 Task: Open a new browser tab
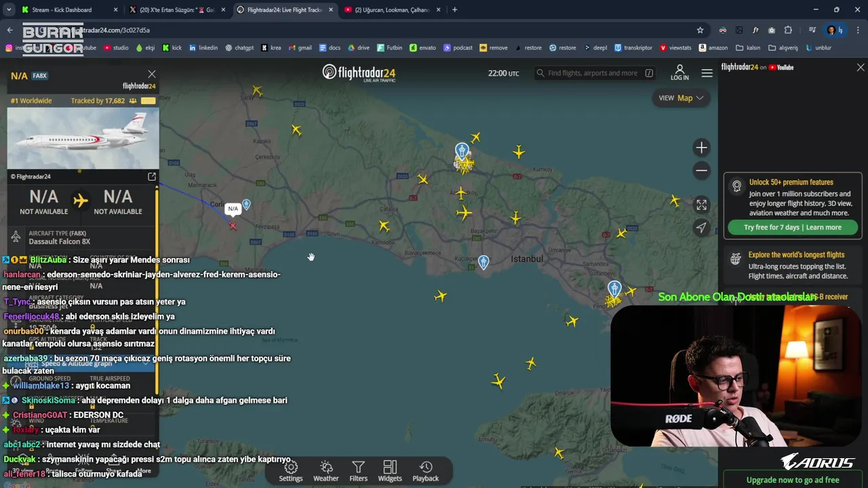454,9
